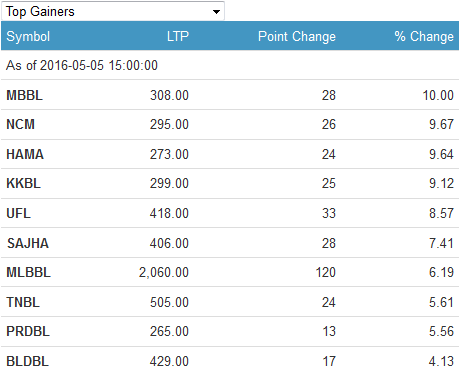Click the PRDBL symbol link

click(x=28, y=331)
